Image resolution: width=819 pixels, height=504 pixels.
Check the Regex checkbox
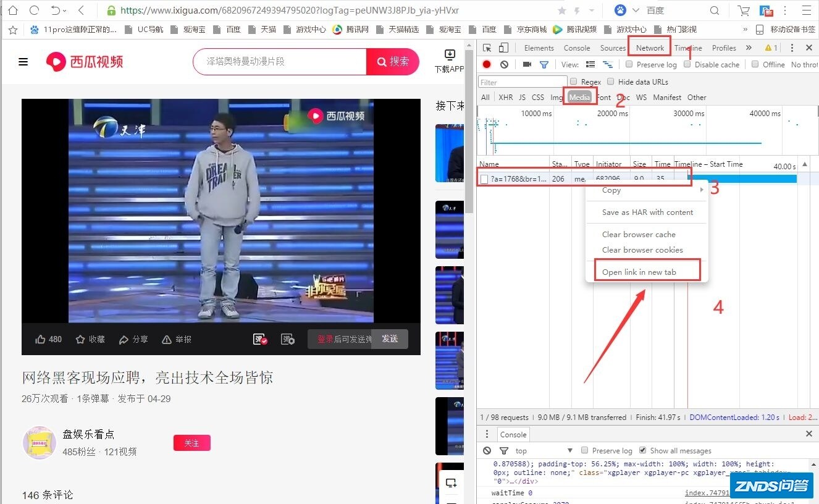point(573,82)
